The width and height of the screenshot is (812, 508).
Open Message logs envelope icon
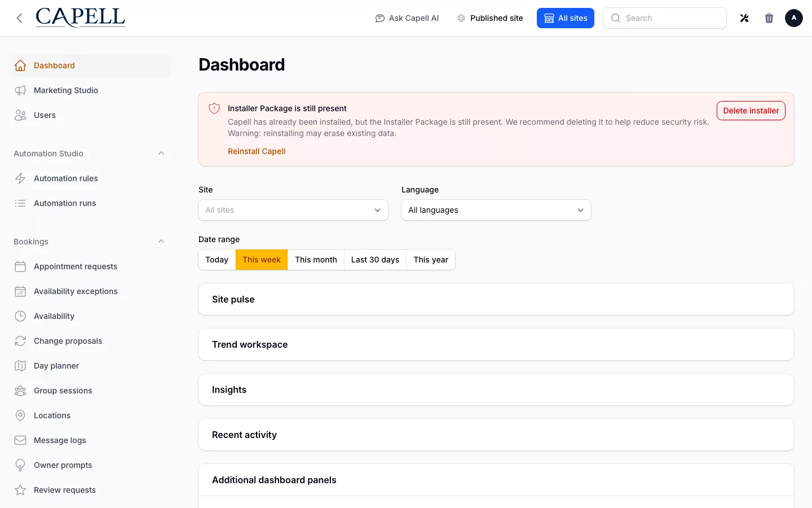(20, 440)
